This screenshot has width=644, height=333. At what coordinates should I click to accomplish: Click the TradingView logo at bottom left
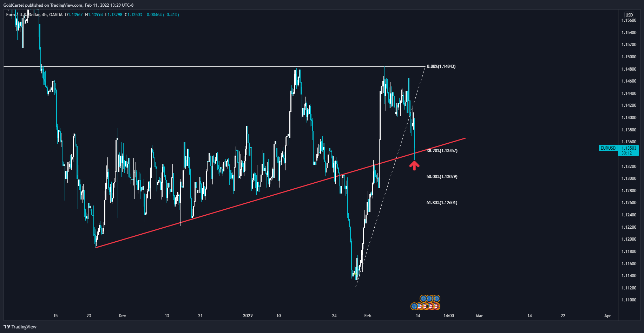20,327
